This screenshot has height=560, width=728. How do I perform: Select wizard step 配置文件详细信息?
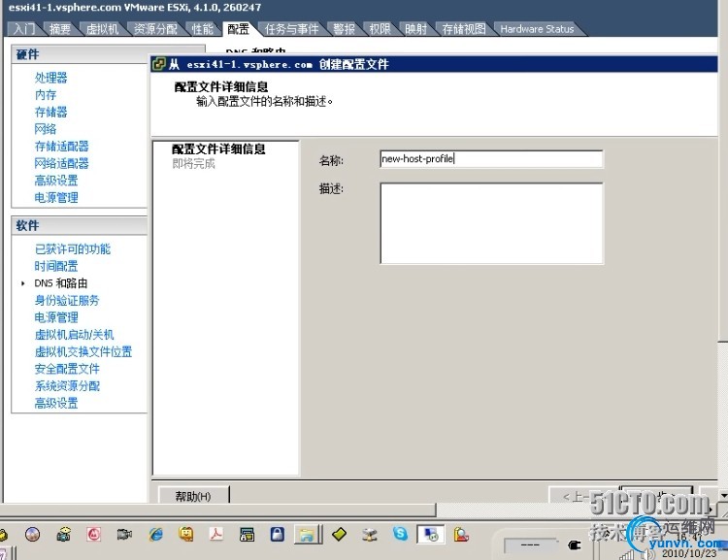click(218, 149)
